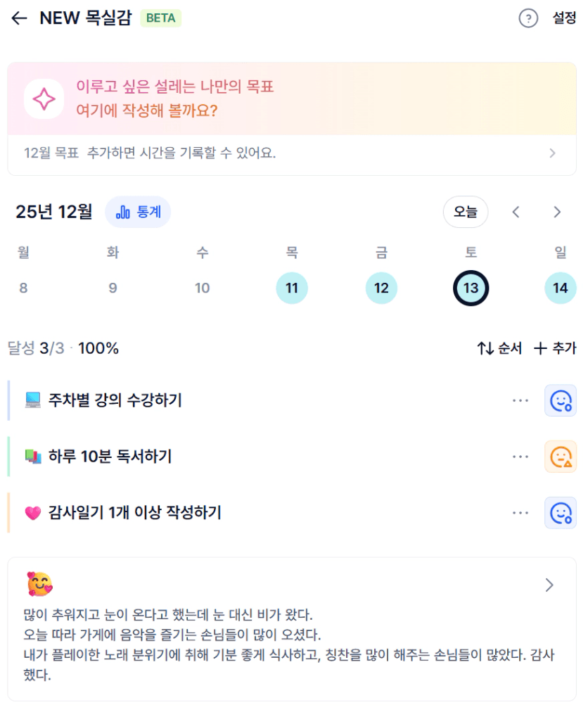Click the sparkle goal icon
The width and height of the screenshot is (588, 712).
tap(44, 99)
